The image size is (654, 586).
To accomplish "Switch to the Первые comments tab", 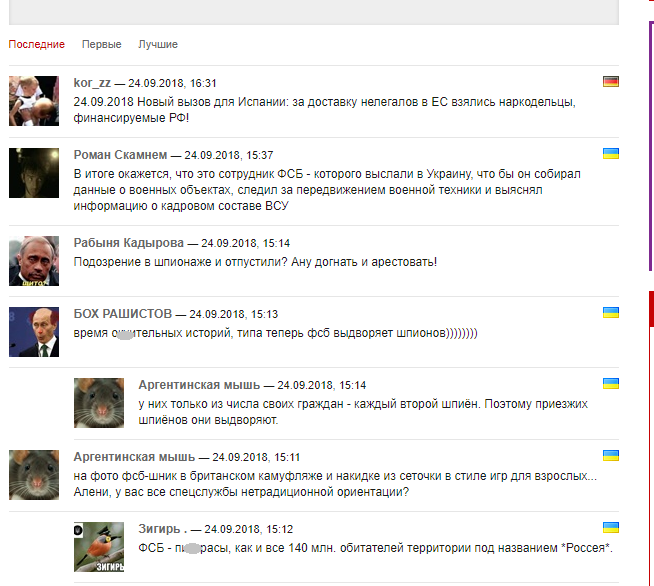I will [101, 44].
